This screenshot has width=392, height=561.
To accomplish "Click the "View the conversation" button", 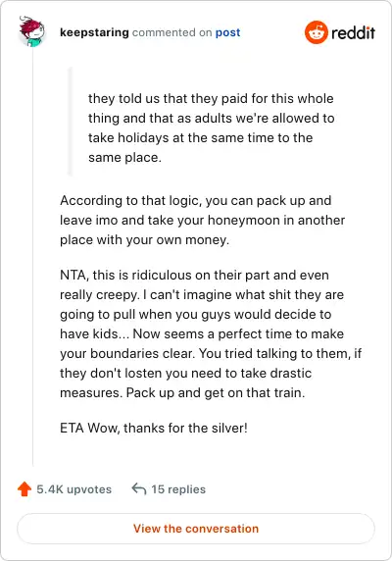I will coord(196,529).
